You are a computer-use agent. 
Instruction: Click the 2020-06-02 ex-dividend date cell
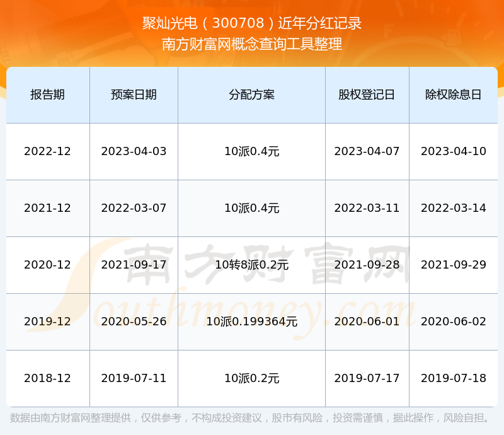(453, 321)
